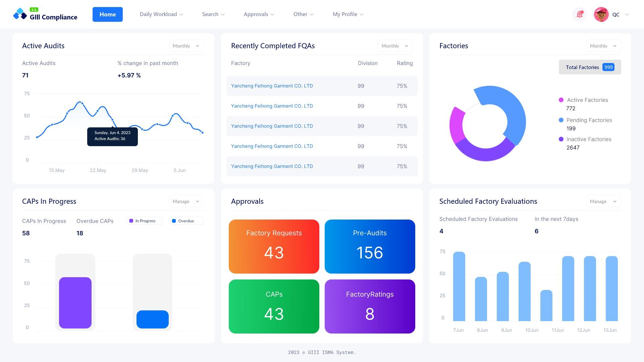644x362 pixels.
Task: Click the Jun 4 audits data point
Action: click(112, 120)
